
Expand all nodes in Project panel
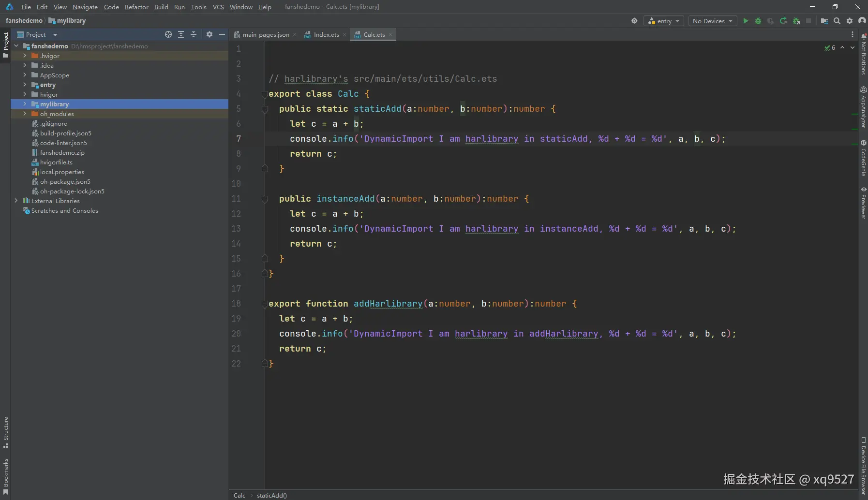pos(181,34)
